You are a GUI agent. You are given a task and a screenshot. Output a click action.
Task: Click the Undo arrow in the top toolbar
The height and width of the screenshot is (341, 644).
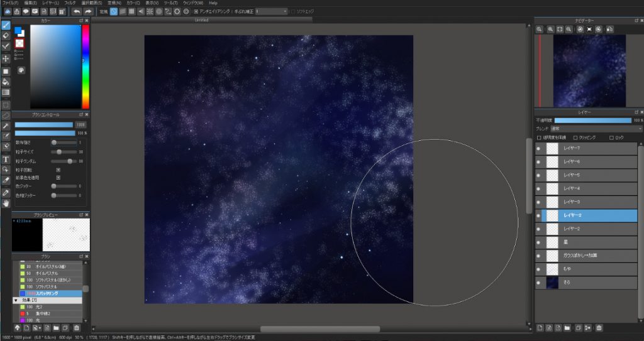[77, 11]
